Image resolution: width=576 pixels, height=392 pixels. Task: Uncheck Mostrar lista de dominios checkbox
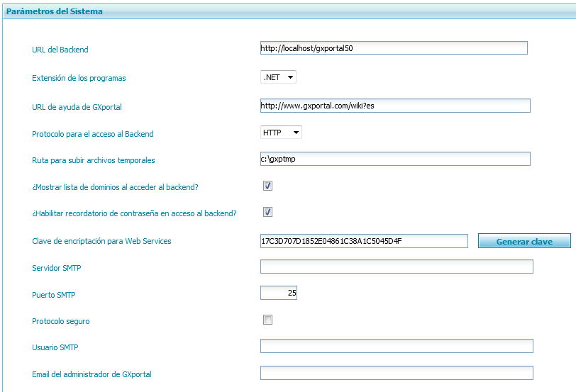267,186
